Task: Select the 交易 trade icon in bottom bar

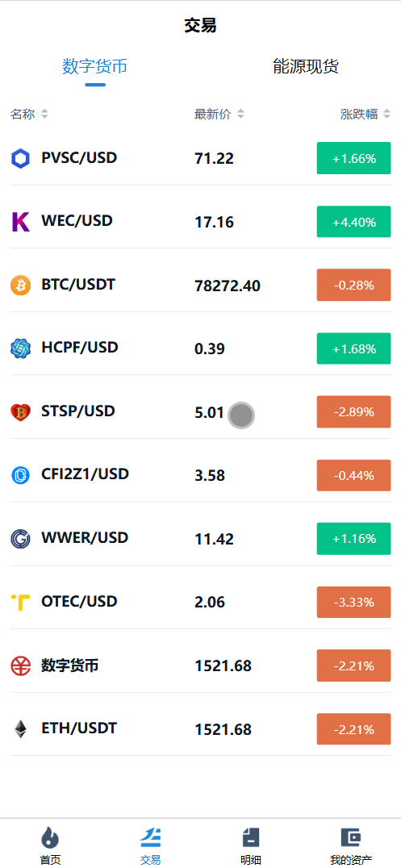Action: click(x=150, y=837)
